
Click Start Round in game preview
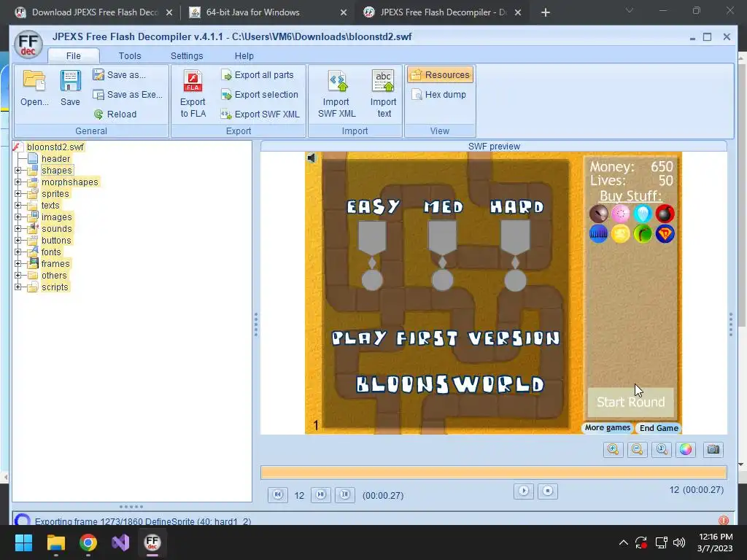tap(630, 402)
